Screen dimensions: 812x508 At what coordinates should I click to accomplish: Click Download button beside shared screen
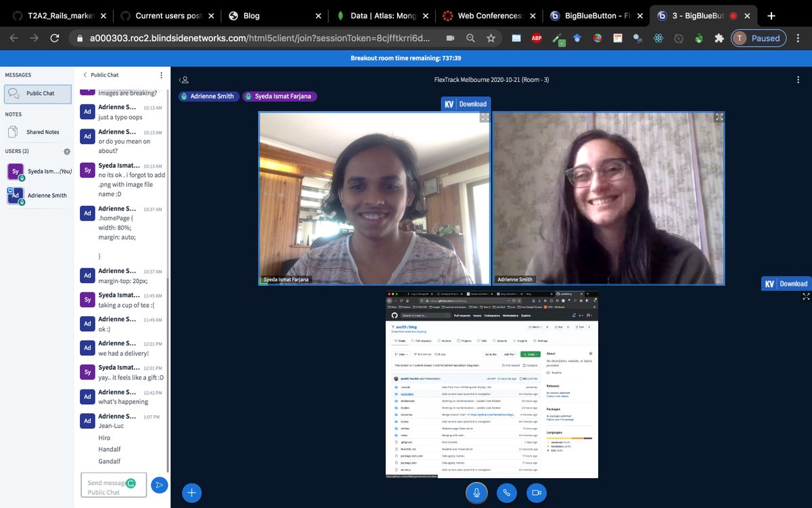[786, 284]
